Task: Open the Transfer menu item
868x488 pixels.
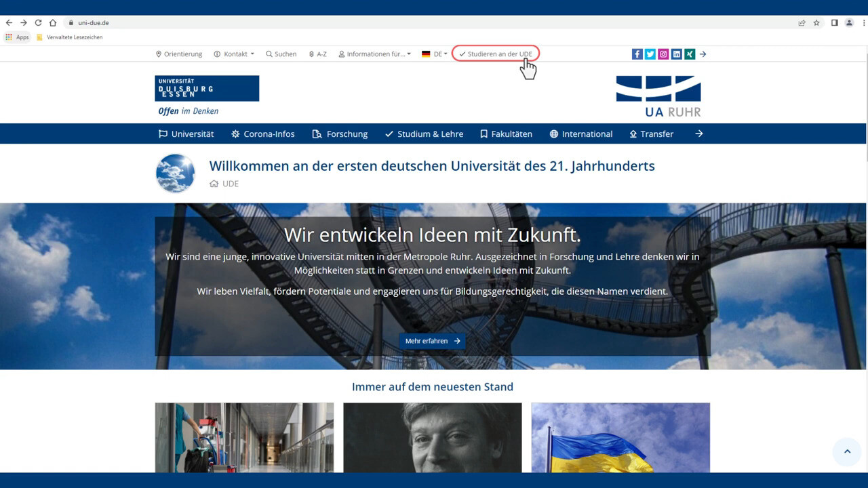Action: pos(651,134)
